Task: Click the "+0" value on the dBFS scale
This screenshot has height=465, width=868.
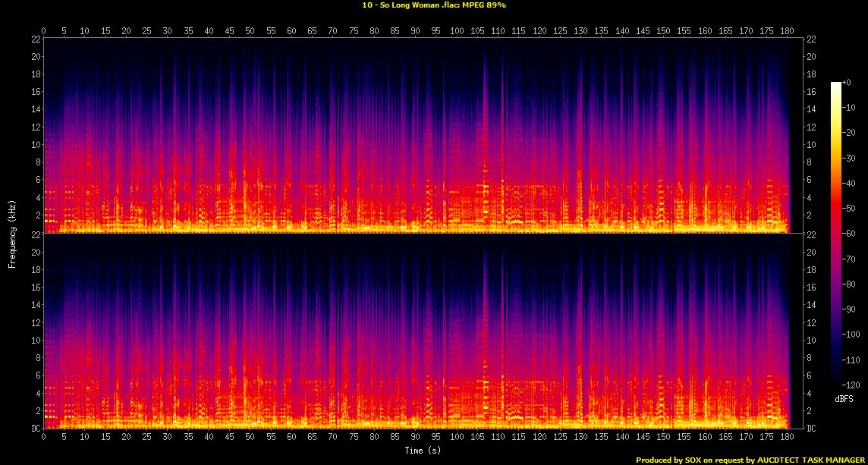Action: click(847, 83)
